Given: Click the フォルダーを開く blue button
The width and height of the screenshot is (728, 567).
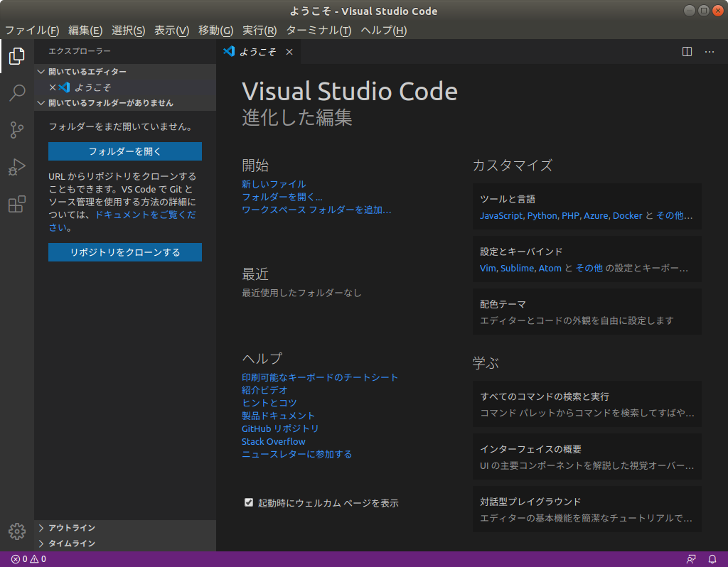Looking at the screenshot, I should [x=125, y=151].
